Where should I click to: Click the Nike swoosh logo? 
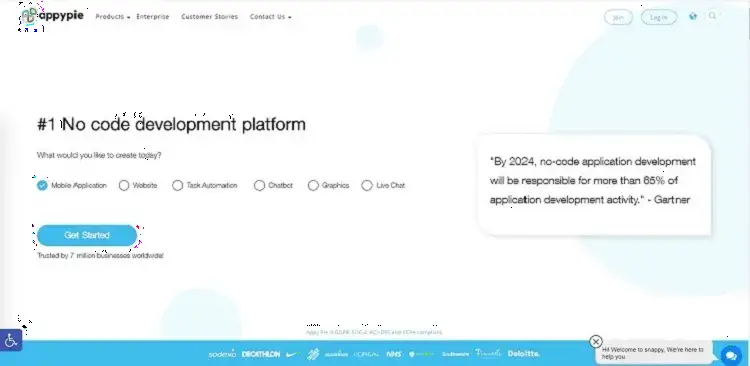(293, 355)
